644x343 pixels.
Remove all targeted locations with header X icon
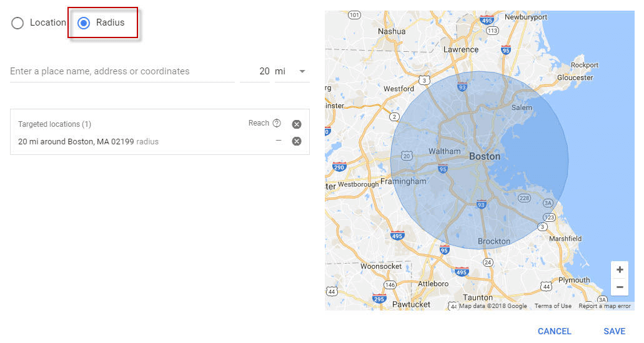pos(297,124)
